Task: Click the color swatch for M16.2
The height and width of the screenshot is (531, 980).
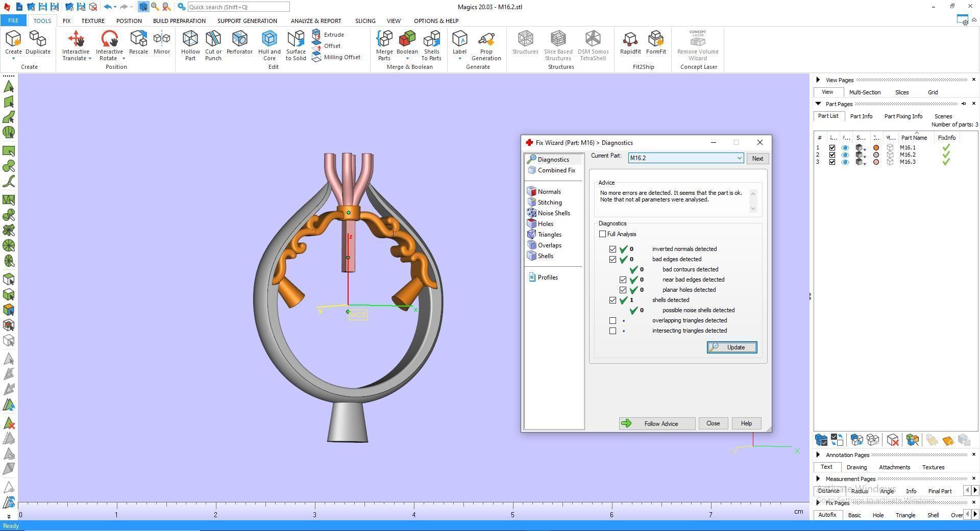Action: coord(876,155)
